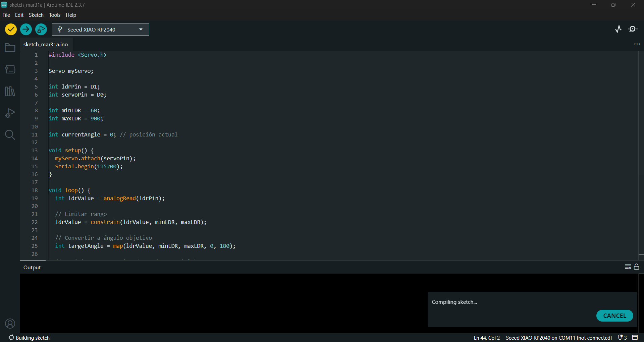This screenshot has width=644, height=342.
Task: Click the 'void setup() {' line
Action: [71, 150]
